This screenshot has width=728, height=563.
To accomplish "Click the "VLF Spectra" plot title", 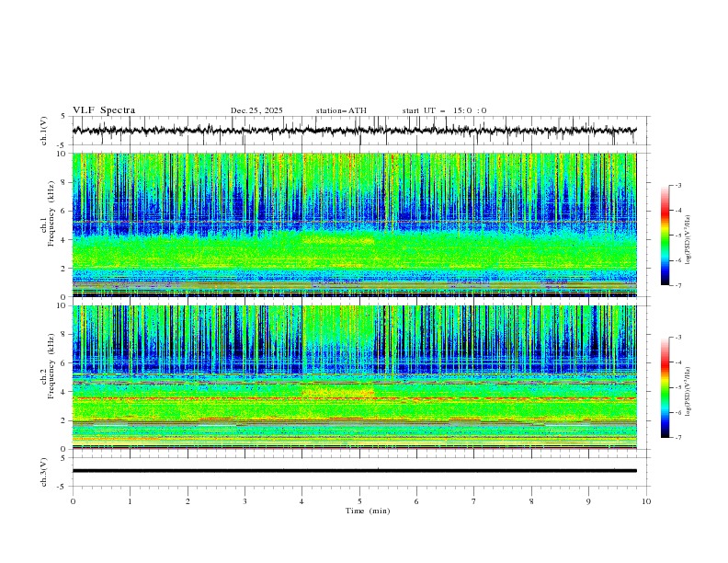I will click(104, 110).
